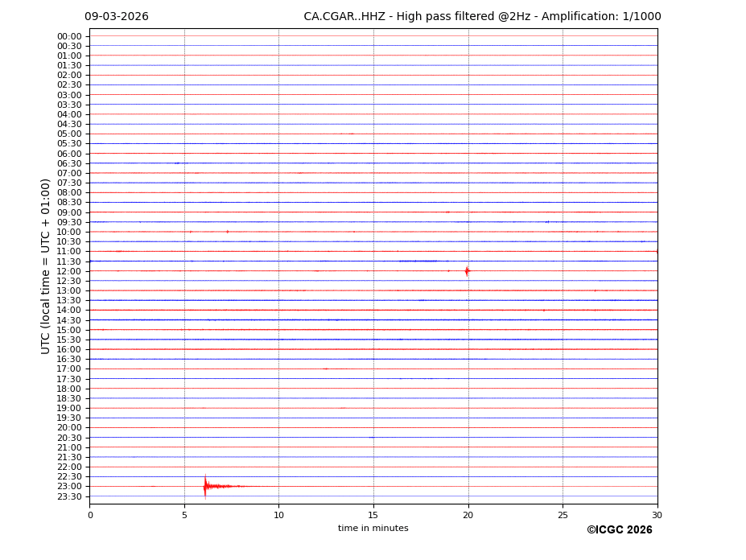Click the 20:30 row label
The width and height of the screenshot is (746, 560).
69,438
